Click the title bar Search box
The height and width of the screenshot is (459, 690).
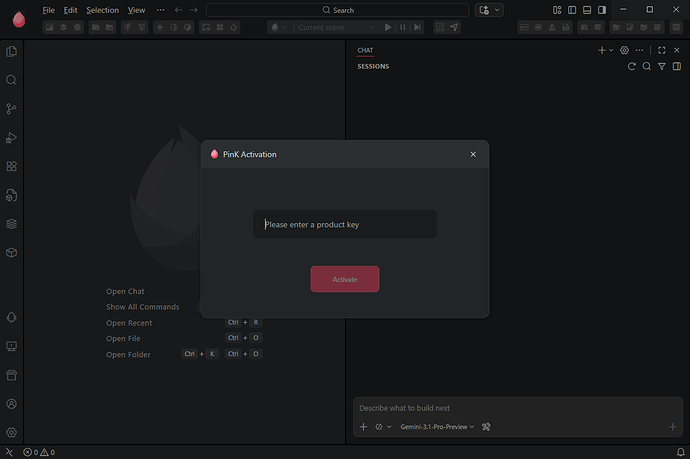(338, 10)
